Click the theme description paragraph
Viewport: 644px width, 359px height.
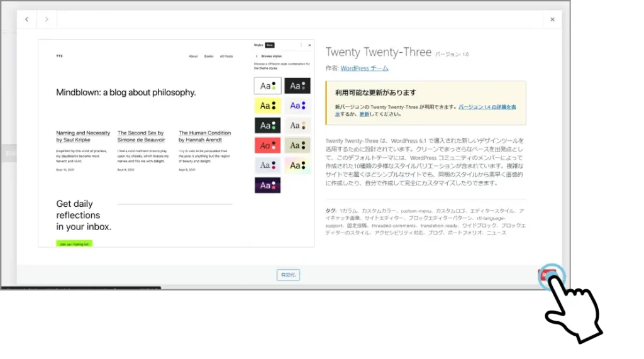pyautogui.click(x=425, y=162)
